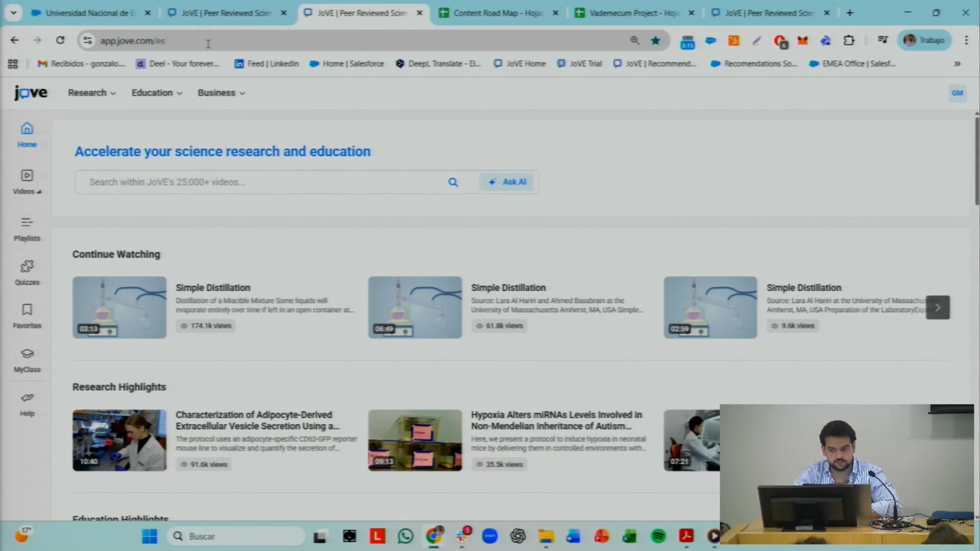This screenshot has height=551, width=980.
Task: Open the Home section in JoVE sidebar
Action: [x=27, y=135]
